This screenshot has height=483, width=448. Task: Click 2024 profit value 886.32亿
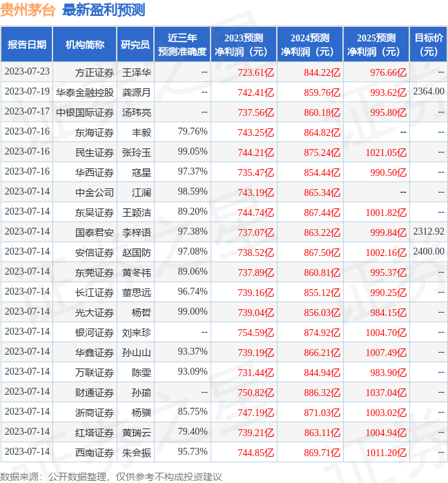(x=322, y=393)
